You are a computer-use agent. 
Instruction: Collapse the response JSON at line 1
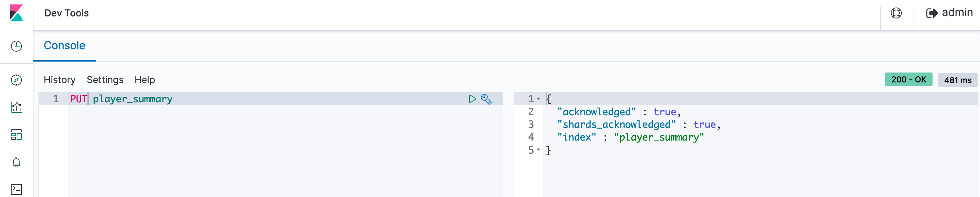point(538,99)
